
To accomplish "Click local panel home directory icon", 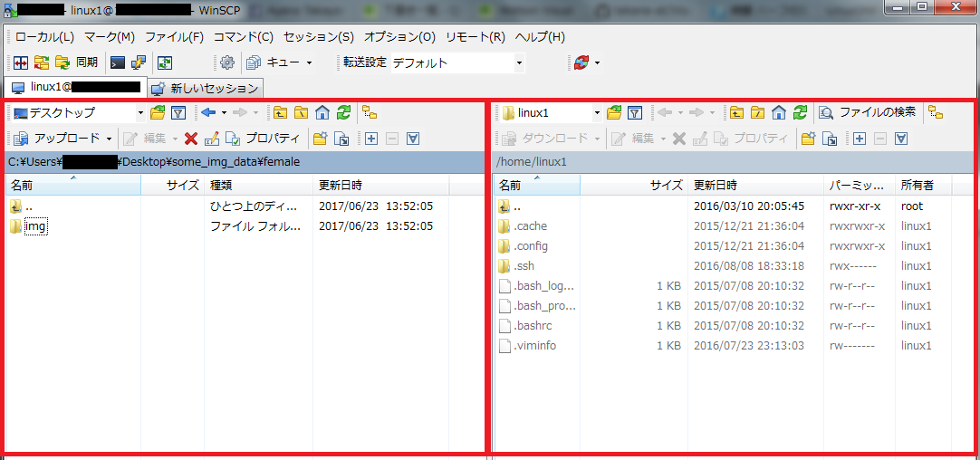I will click(322, 113).
